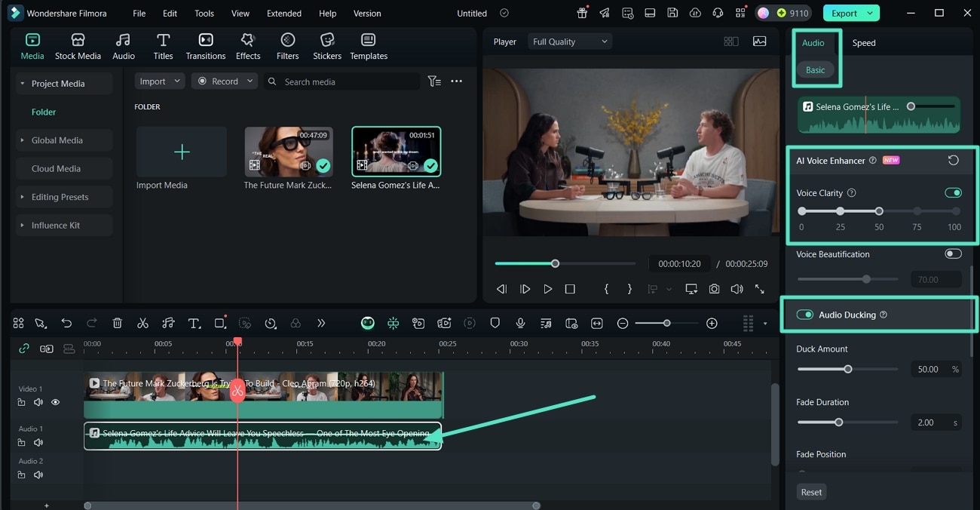980x510 pixels.
Task: Open the Templates panel
Action: [369, 46]
